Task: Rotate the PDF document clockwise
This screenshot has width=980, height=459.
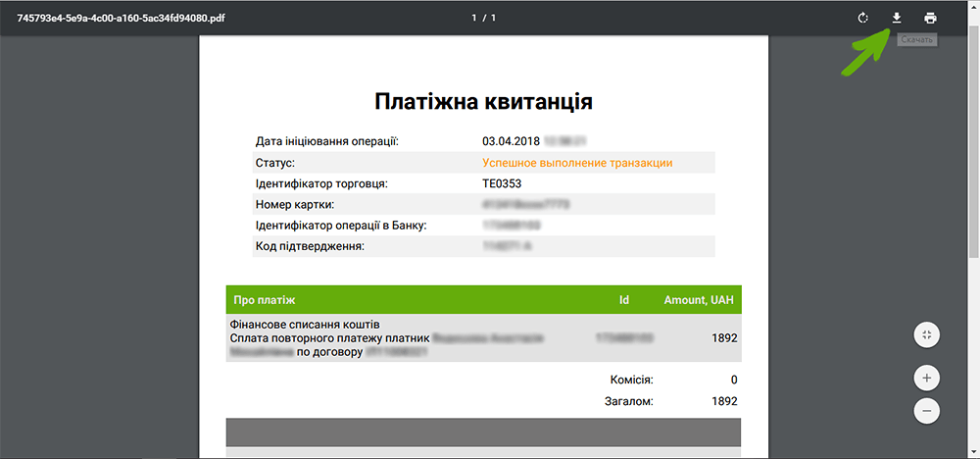Action: 863,18
